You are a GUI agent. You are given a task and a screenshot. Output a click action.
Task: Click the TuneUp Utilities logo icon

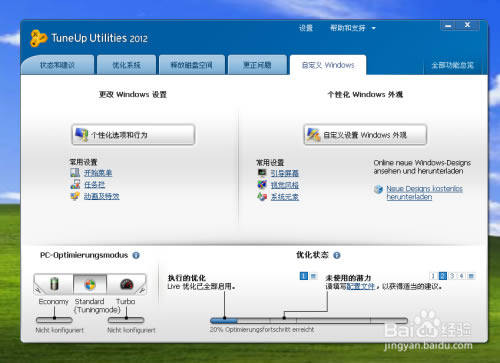click(39, 38)
